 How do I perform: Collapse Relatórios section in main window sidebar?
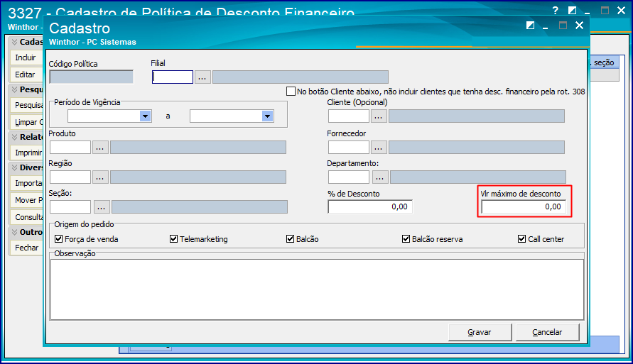point(14,137)
